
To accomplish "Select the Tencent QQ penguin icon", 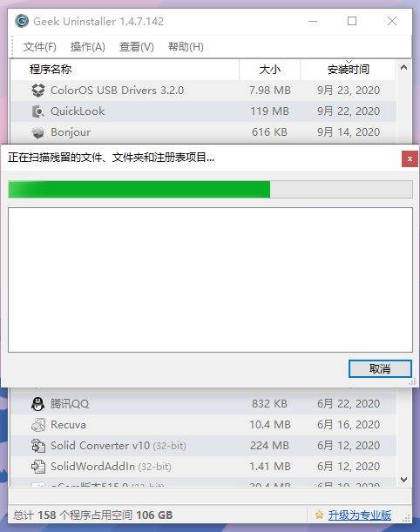I will (38, 404).
